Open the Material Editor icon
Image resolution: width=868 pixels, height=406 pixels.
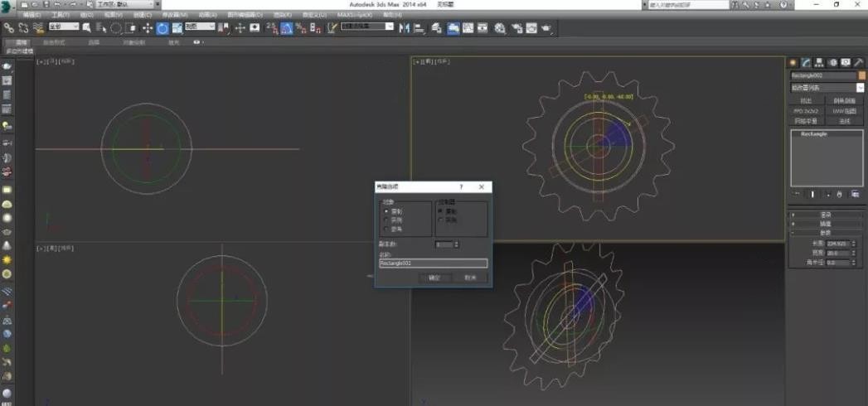click(500, 28)
